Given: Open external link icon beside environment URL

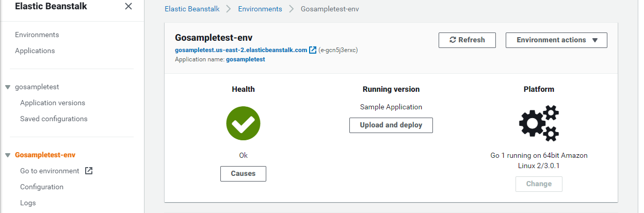Looking at the screenshot, I should 313,50.
